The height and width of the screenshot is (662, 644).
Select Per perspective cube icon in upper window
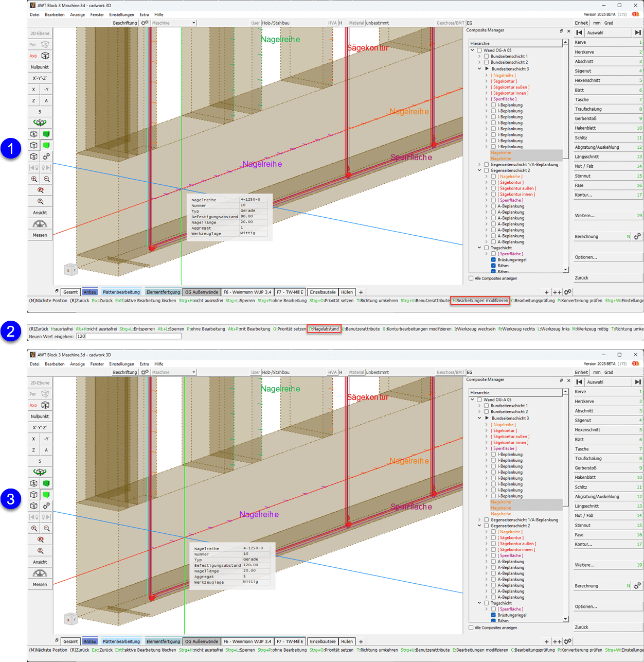coord(45,45)
